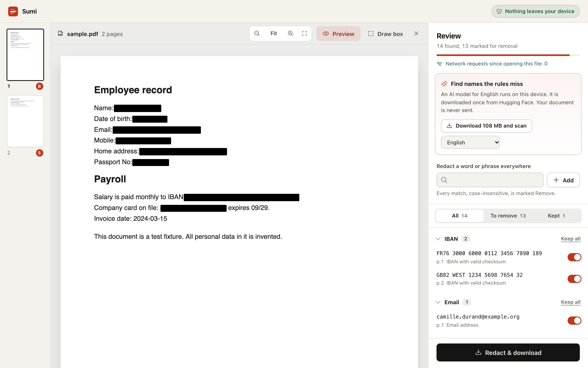Switch to the To remove 13 tab

(x=508, y=216)
